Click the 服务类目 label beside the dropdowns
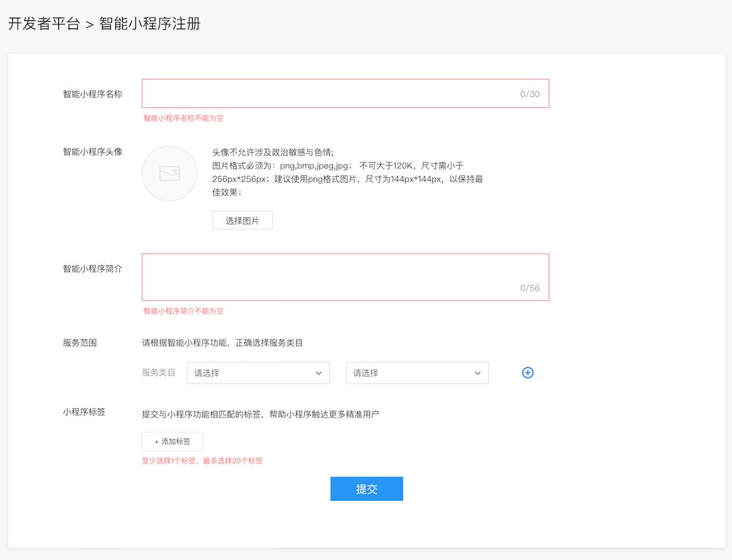 coord(159,373)
